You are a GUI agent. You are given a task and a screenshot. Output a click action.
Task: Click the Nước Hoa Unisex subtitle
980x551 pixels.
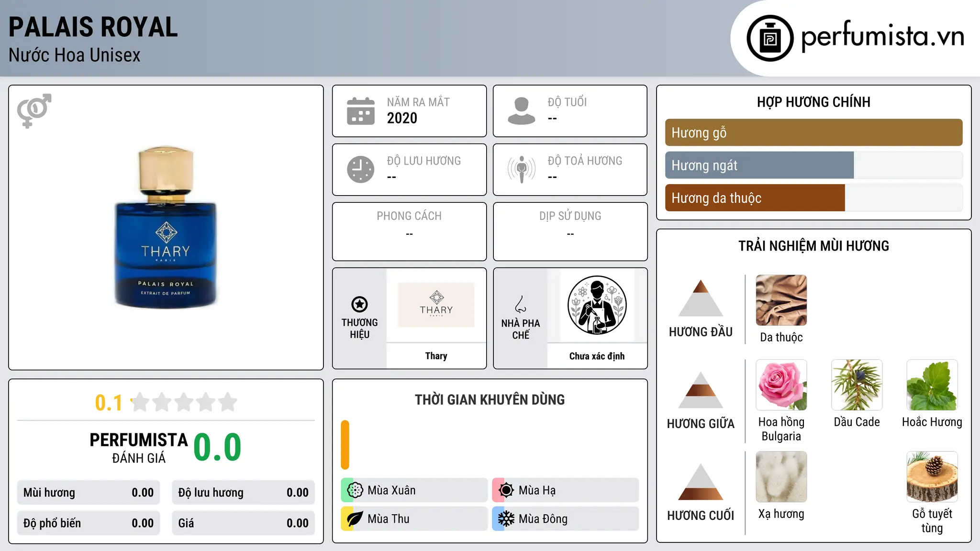(75, 55)
